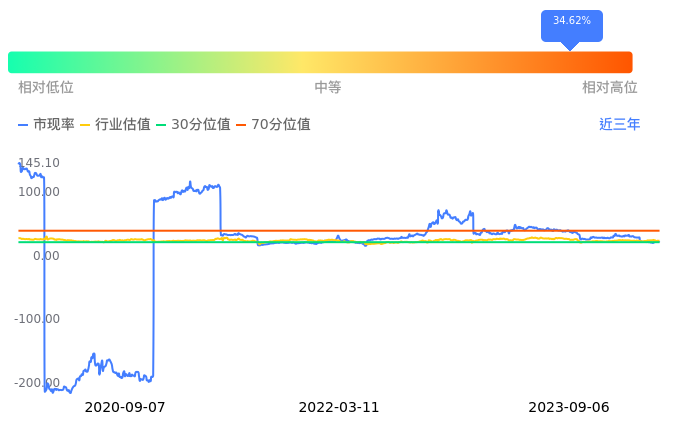Open the 近三年 time range selector
The image size is (686, 442).
[x=619, y=125]
